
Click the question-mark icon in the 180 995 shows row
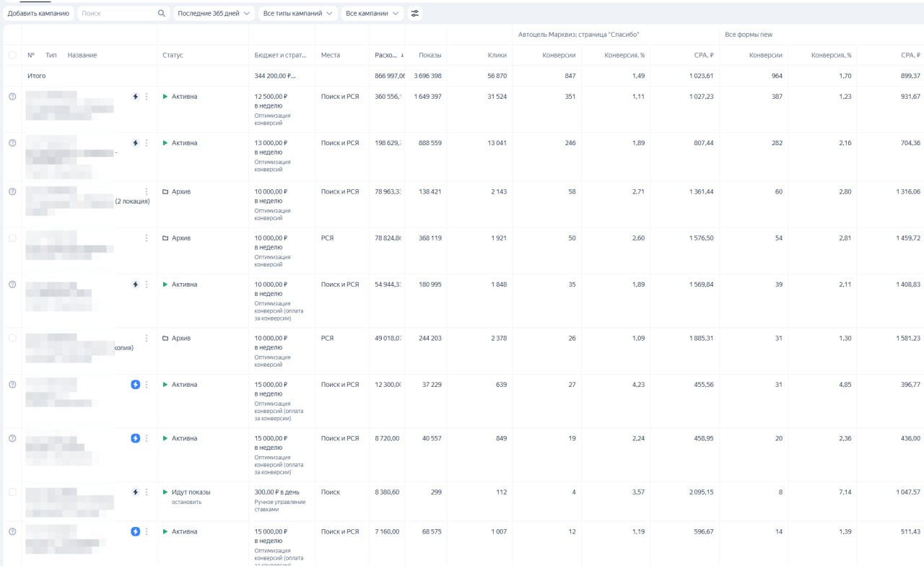[12, 284]
